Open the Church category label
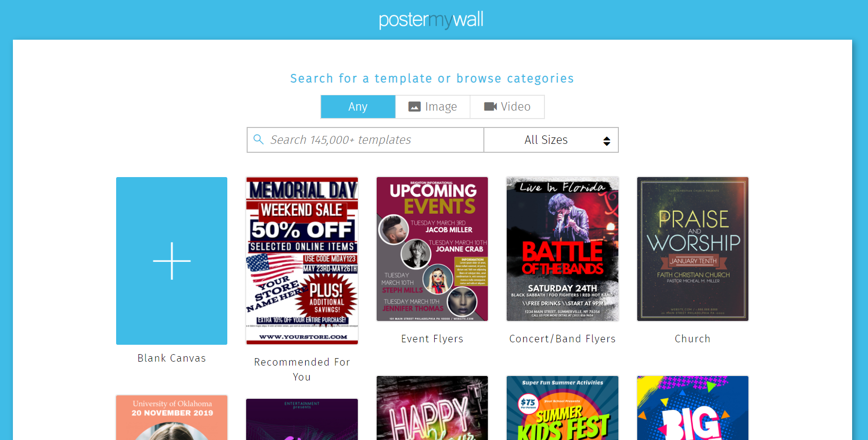Screen dimensions: 868x440 [x=693, y=339]
